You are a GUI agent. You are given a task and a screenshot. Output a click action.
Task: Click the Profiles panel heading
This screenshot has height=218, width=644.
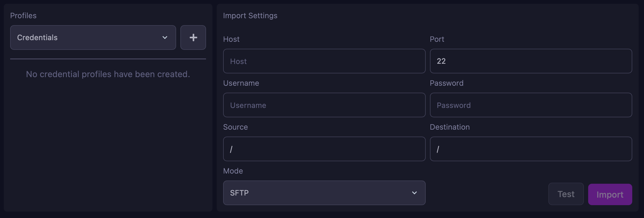pos(23,16)
